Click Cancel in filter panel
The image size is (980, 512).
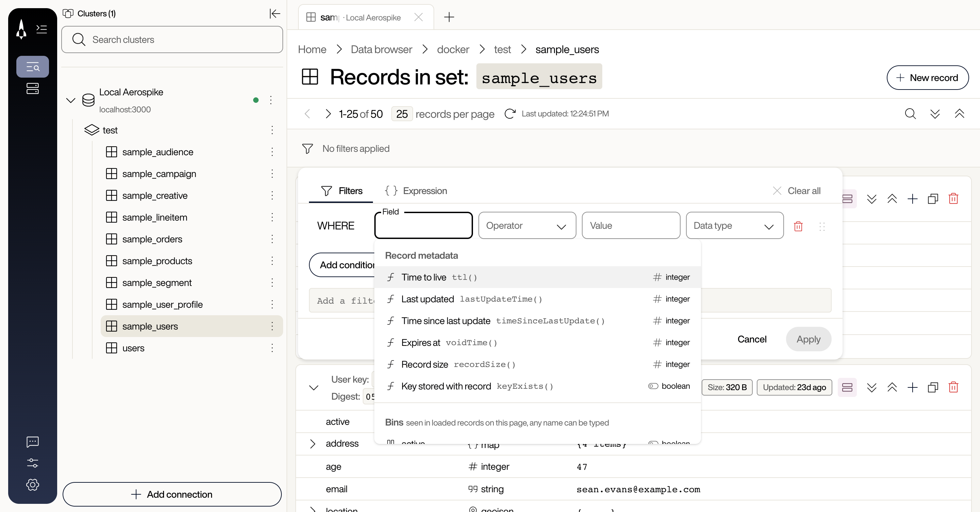click(752, 339)
